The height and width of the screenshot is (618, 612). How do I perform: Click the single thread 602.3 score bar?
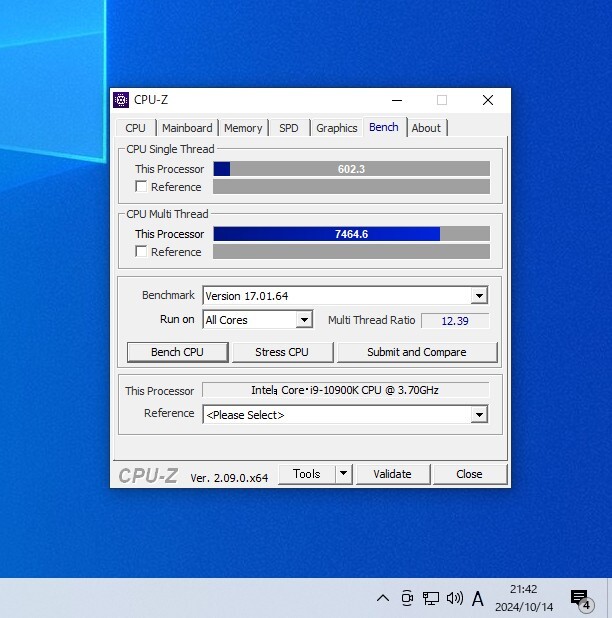pos(352,169)
